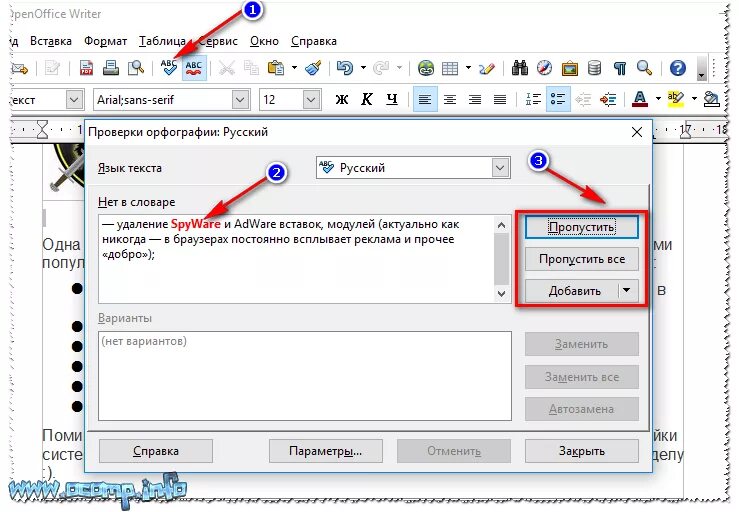Open the Undo history dropdown arrow
The width and height of the screenshot is (739, 512).
[363, 68]
